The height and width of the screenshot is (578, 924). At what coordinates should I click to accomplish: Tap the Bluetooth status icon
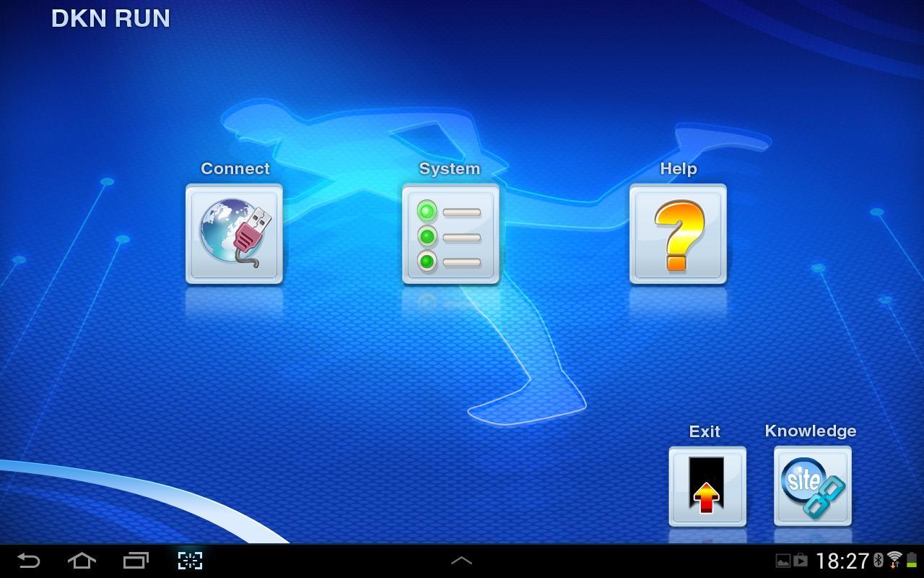pos(879,560)
